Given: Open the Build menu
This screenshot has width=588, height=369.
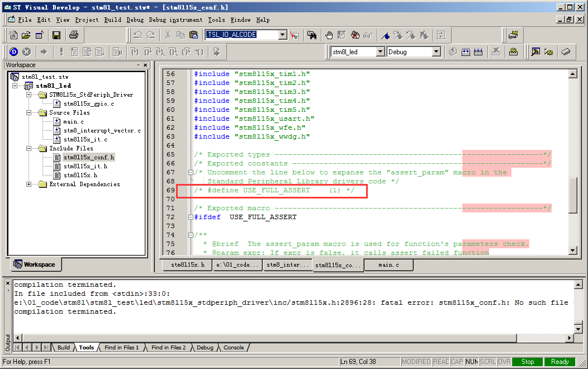Looking at the screenshot, I should (x=112, y=20).
